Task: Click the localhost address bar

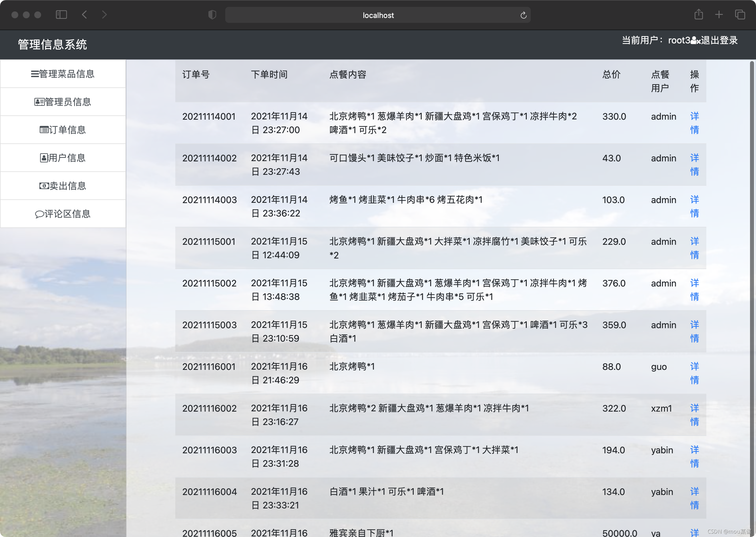Action: (x=378, y=15)
